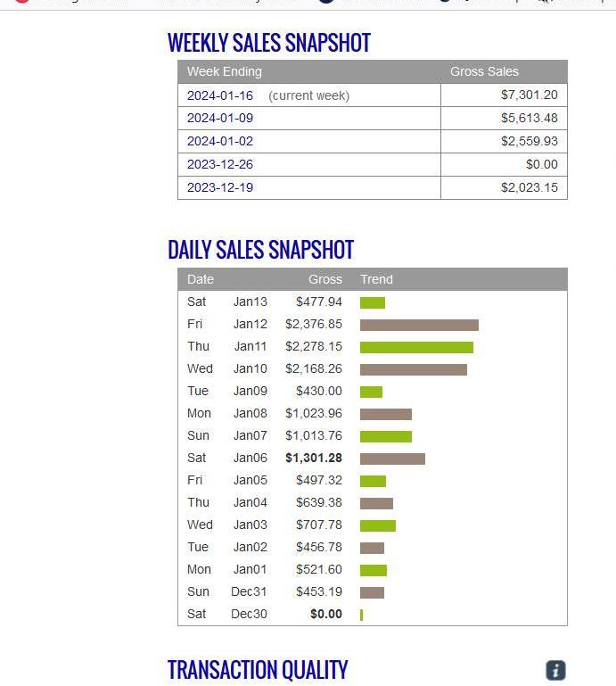Click the Sat Jan13 trend bar
The width and height of the screenshot is (616, 686).
pyautogui.click(x=372, y=302)
